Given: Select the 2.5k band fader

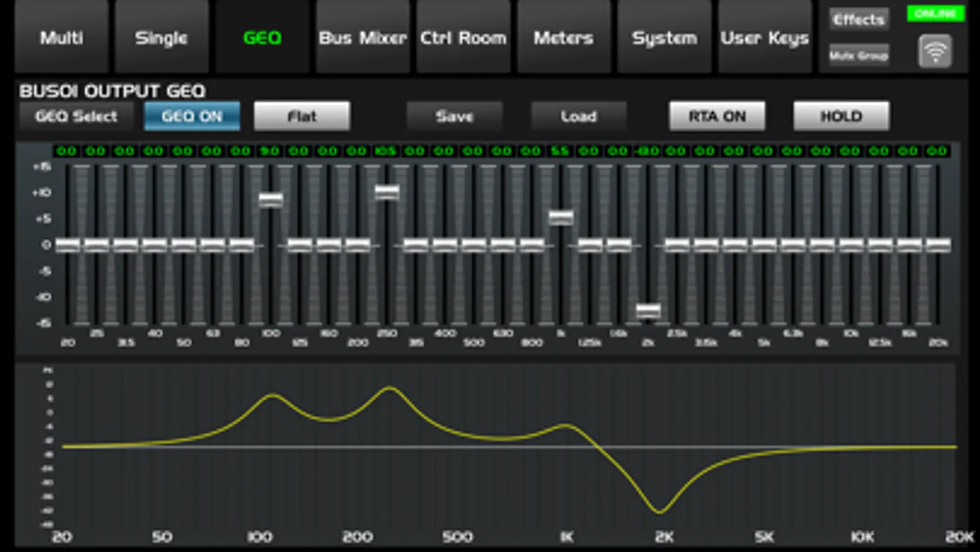Looking at the screenshot, I should point(677,245).
